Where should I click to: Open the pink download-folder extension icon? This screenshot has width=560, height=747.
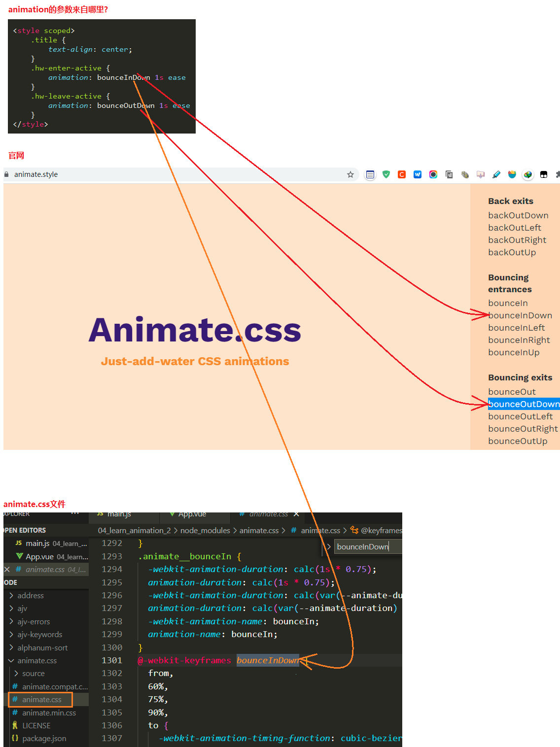click(481, 174)
